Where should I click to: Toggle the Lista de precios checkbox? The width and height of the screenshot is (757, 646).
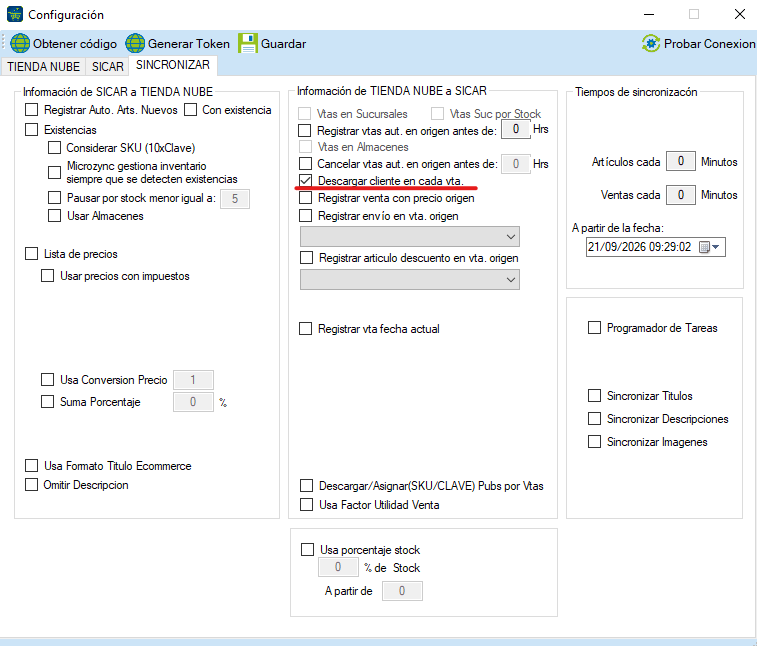(31, 253)
